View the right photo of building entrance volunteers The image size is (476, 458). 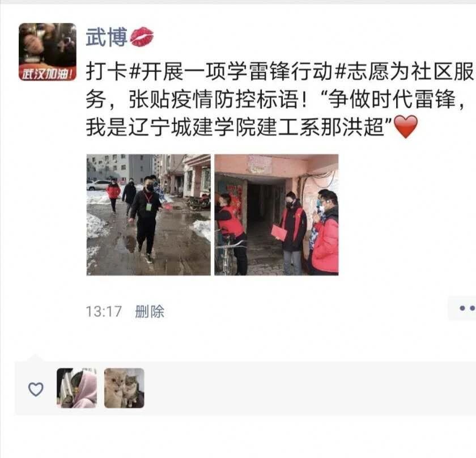(277, 215)
